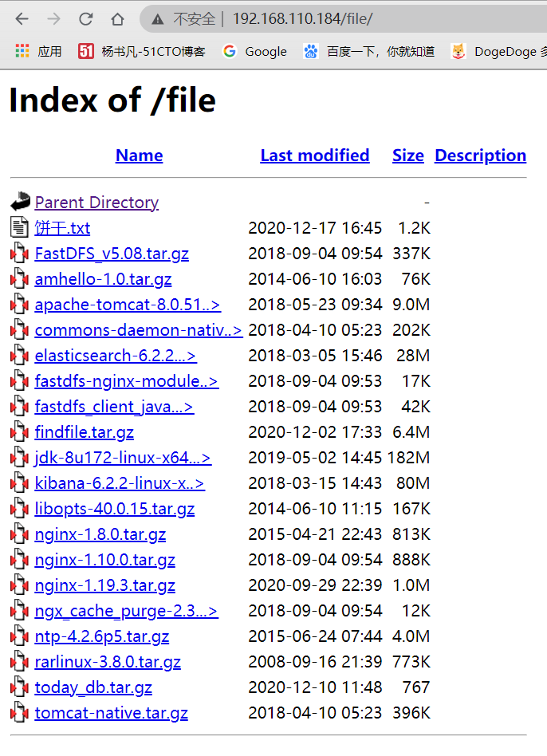Download the jdk-8u172-linux-x64 archive
Image resolution: width=547 pixels, height=756 pixels.
(x=122, y=458)
